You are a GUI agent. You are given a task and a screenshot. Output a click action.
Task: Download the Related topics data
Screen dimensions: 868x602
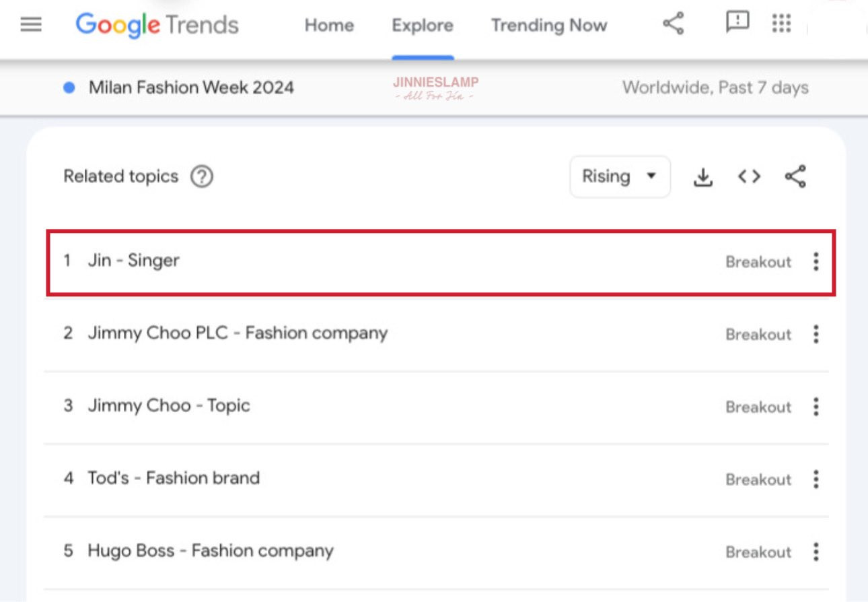[x=703, y=176]
